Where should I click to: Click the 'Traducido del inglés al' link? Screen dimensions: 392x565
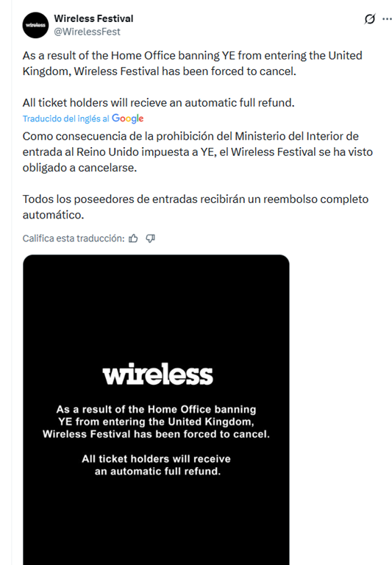point(66,118)
